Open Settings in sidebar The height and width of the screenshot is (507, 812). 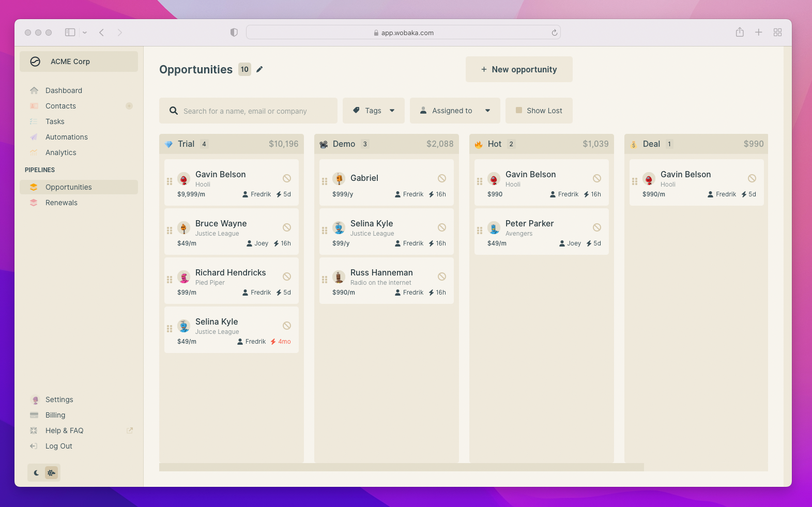(x=79, y=400)
